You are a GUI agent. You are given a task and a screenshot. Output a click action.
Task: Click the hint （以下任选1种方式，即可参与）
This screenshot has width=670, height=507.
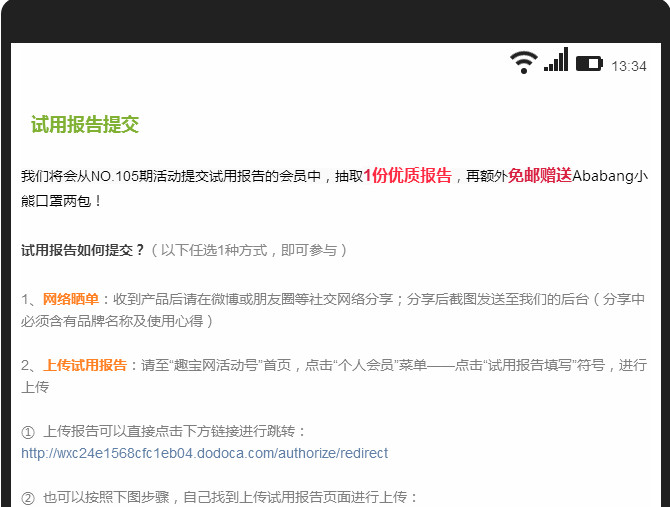[x=250, y=250]
